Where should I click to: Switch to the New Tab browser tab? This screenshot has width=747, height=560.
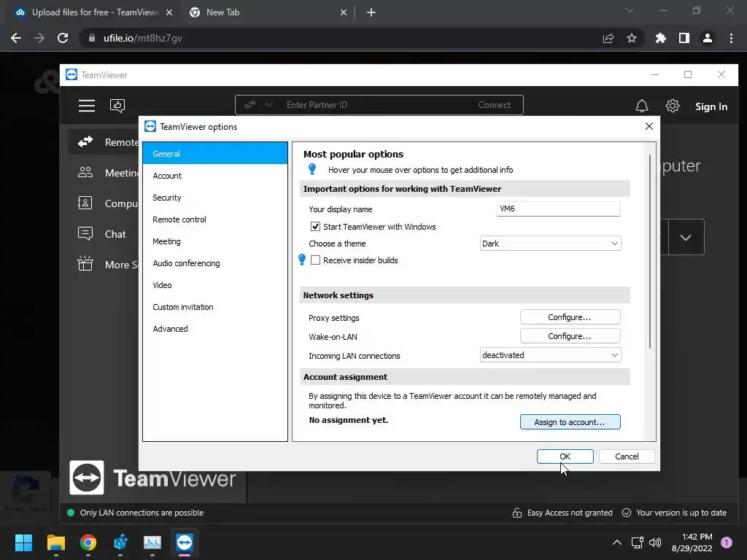[x=268, y=12]
